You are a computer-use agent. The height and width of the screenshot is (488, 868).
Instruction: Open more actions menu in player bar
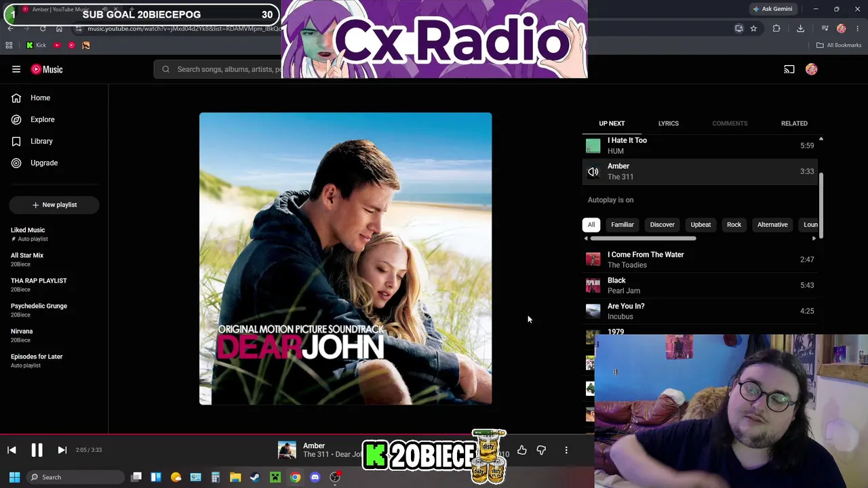[x=566, y=450]
